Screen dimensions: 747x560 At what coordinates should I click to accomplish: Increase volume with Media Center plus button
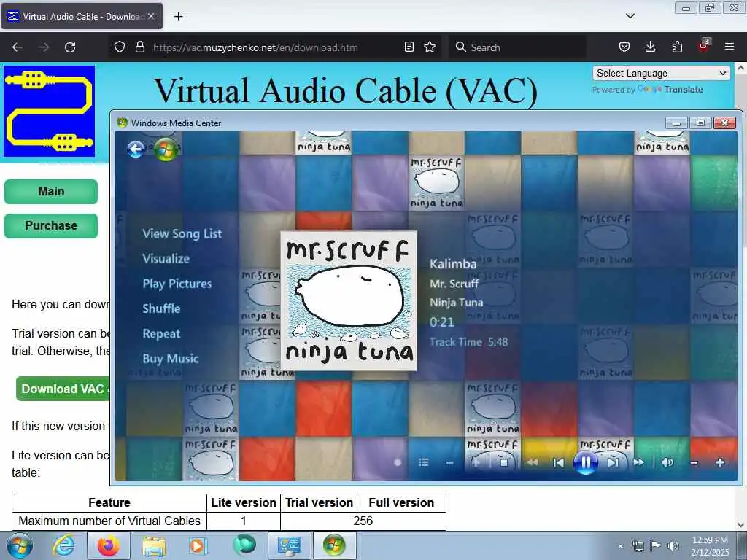tap(720, 462)
